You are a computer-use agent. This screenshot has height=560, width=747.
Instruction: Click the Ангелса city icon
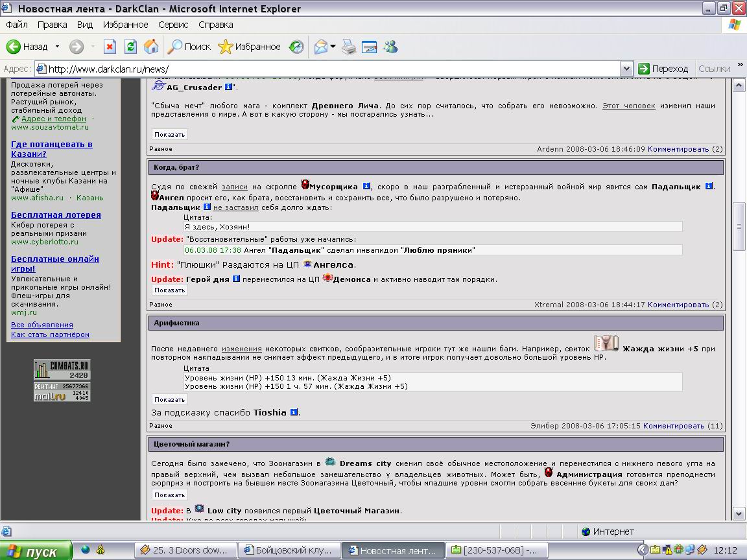tap(307, 264)
